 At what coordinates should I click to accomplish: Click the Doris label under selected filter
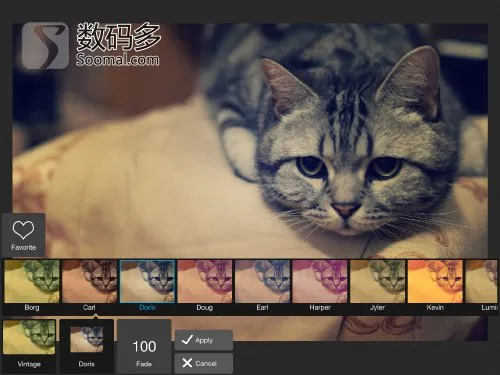[x=147, y=307]
